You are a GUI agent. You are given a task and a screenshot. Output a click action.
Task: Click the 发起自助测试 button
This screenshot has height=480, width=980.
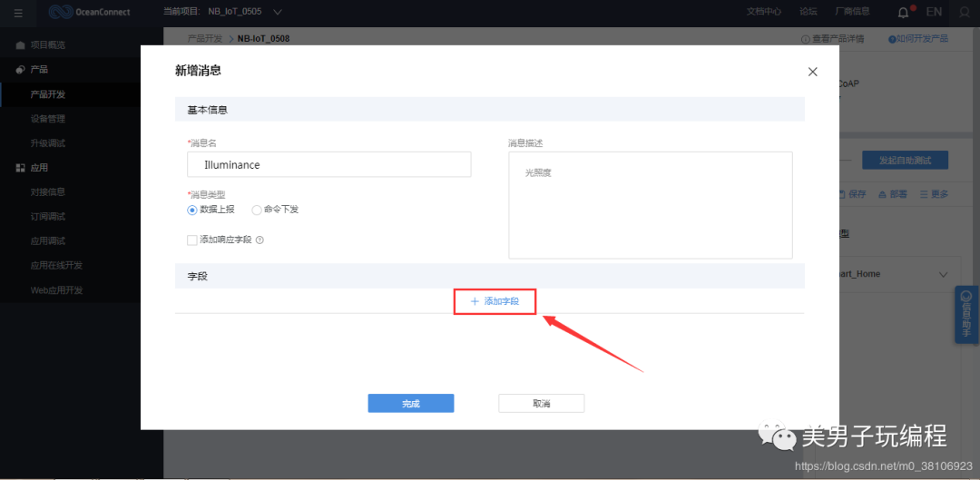click(905, 161)
